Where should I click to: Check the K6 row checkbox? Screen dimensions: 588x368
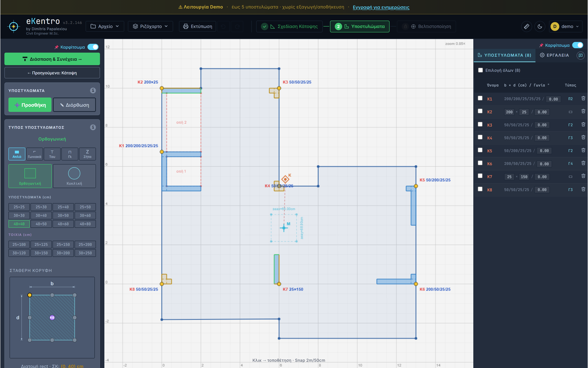point(480,163)
